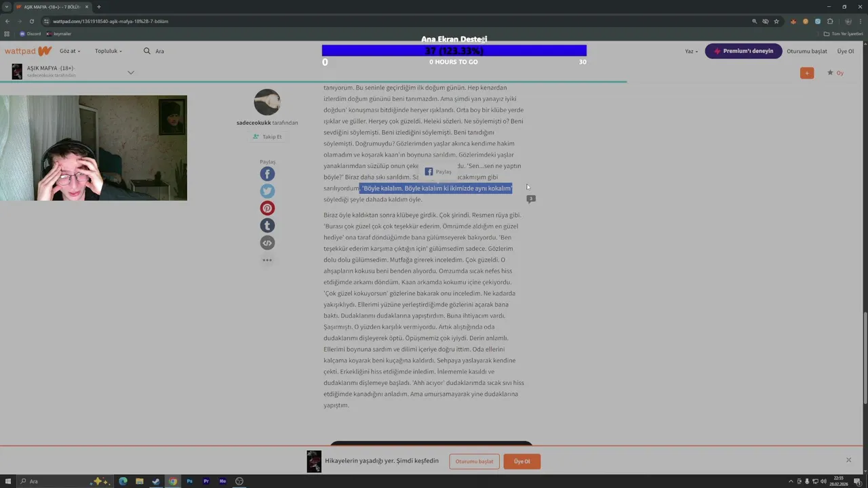Open Photoshop from the taskbar
The image size is (868, 488).
tap(189, 481)
